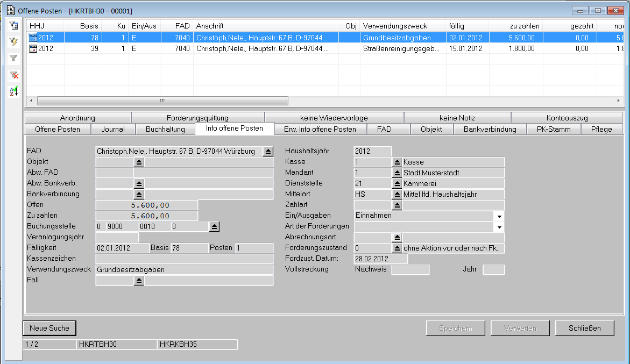
Task: Switch to the Buchhaltung tab
Action: (x=165, y=129)
